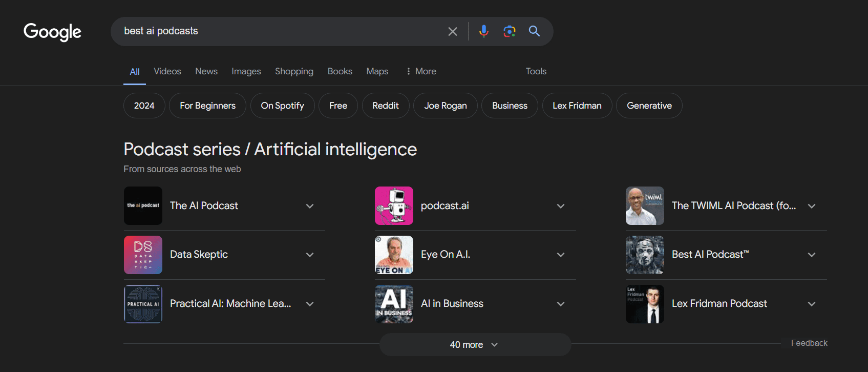Click the Data Skeptic logo thumbnail
868x372 pixels.
click(143, 255)
